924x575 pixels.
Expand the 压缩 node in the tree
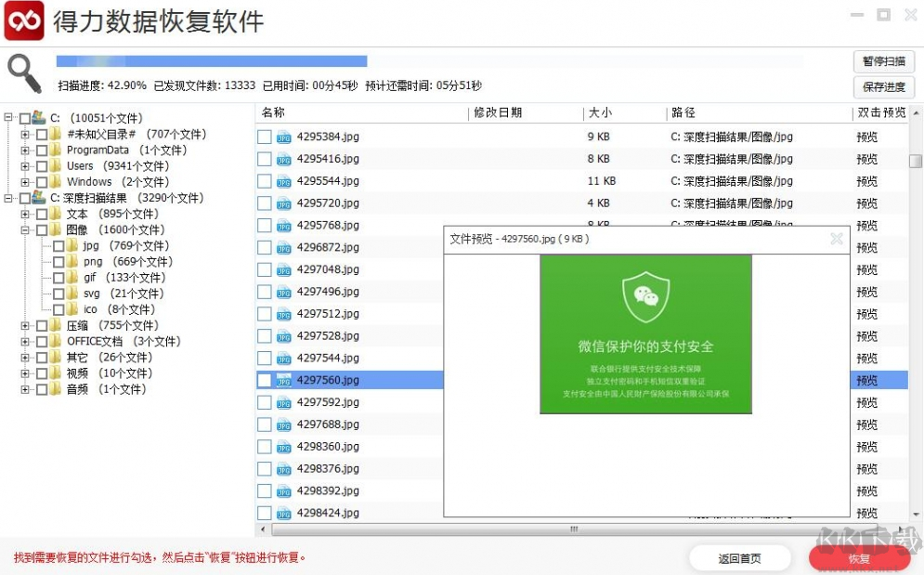[24, 325]
